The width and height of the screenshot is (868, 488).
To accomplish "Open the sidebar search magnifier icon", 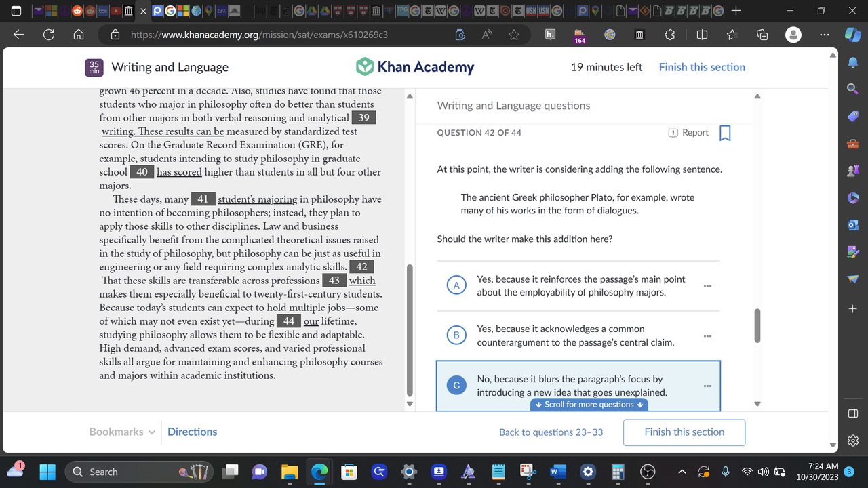I will [853, 89].
